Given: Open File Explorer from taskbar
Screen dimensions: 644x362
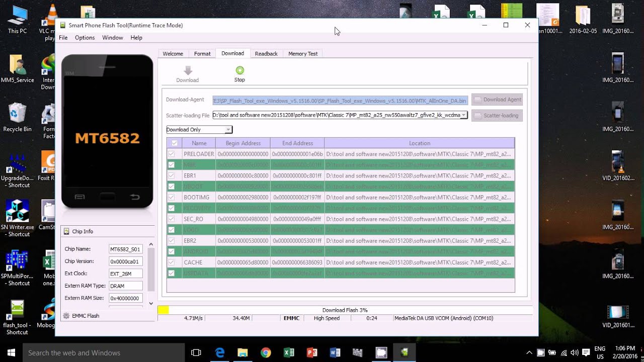Looking at the screenshot, I should 243,353.
